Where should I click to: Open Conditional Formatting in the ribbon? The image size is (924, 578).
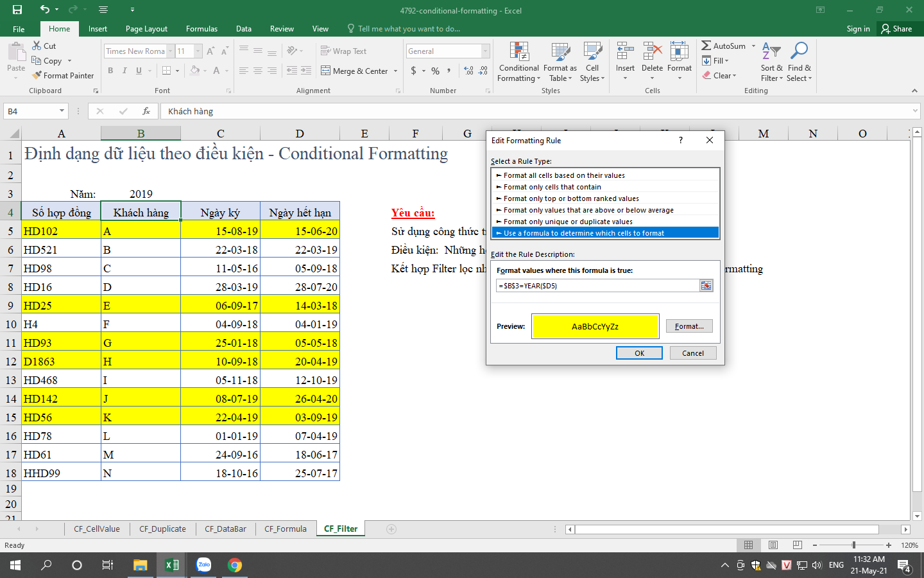(x=518, y=63)
